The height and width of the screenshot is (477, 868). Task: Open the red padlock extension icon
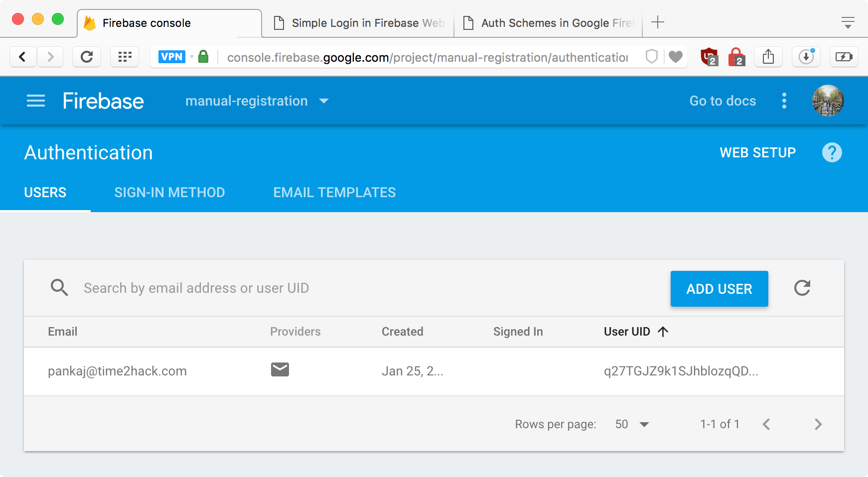click(736, 57)
